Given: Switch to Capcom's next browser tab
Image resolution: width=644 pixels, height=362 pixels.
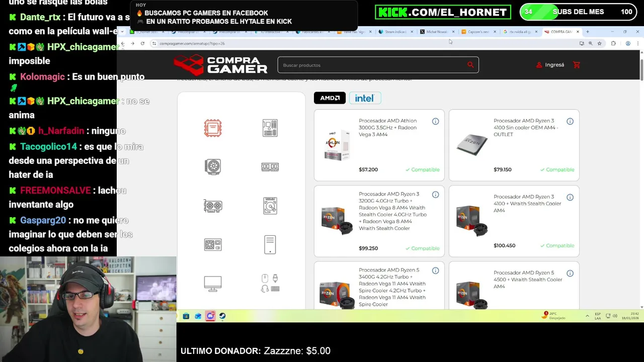Looking at the screenshot, I should tap(478, 32).
